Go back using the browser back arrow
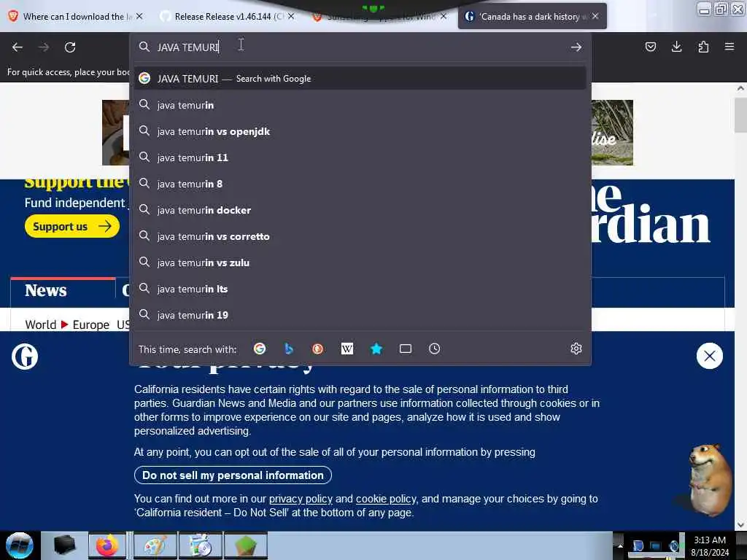 point(18,47)
